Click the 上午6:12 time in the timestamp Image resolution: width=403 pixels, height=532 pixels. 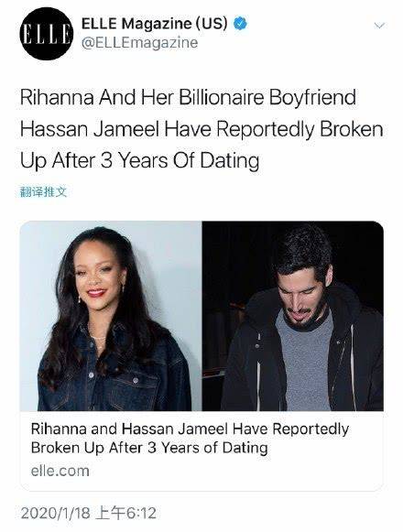pos(126,513)
